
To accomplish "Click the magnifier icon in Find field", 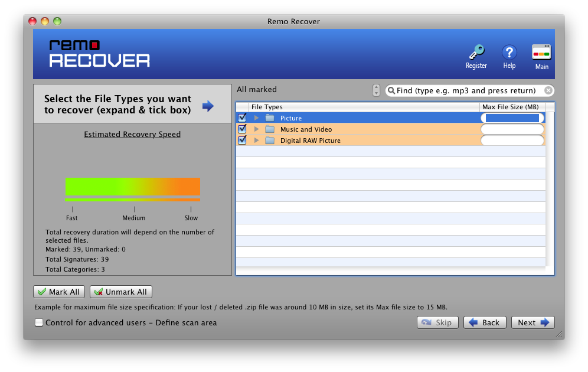I will pyautogui.click(x=391, y=90).
